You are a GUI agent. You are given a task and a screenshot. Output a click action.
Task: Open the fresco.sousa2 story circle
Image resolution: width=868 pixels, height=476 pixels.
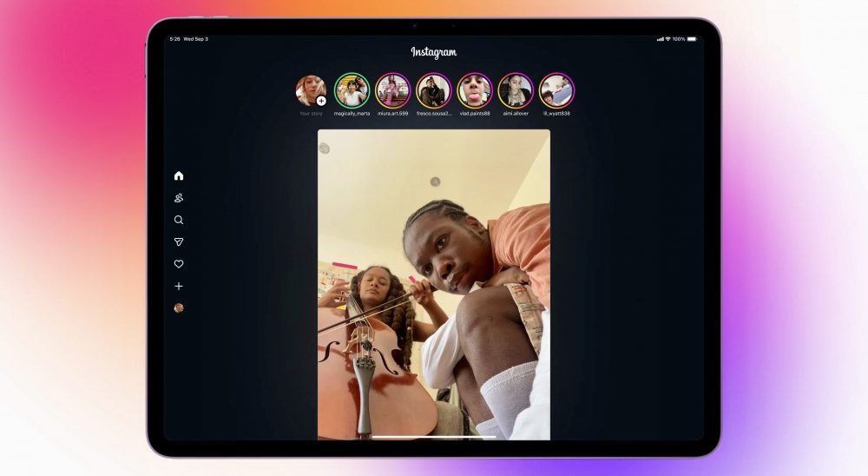tap(433, 91)
